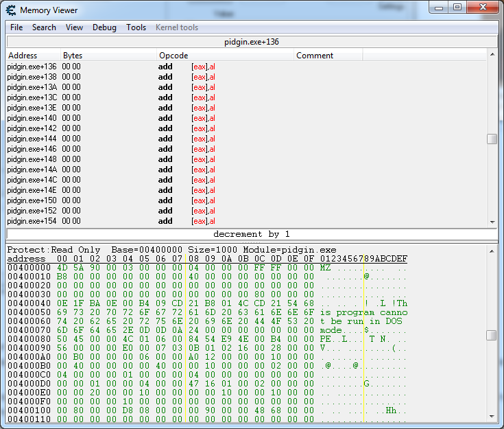504x429 pixels.
Task: Close the Memory Viewer window
Action: click(x=483, y=8)
